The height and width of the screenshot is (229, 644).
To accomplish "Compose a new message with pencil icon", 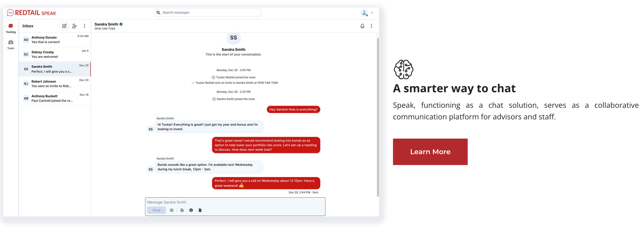I will (64, 26).
